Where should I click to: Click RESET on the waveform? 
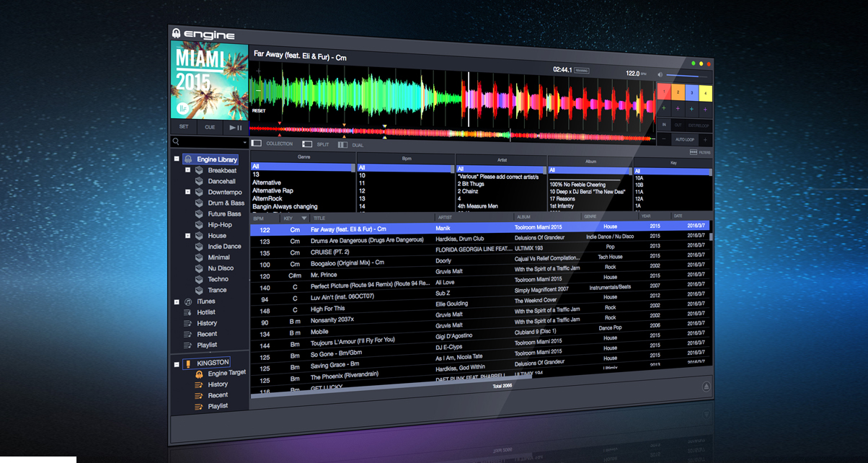tap(259, 111)
